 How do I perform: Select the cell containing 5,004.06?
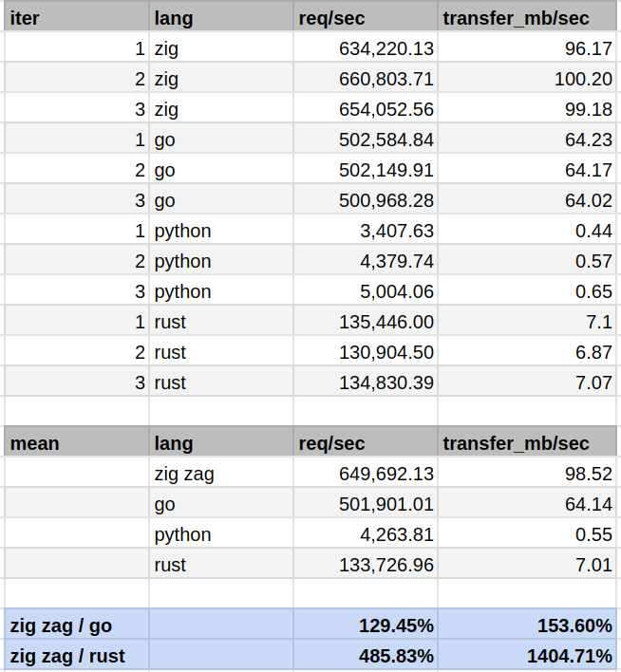click(x=365, y=291)
